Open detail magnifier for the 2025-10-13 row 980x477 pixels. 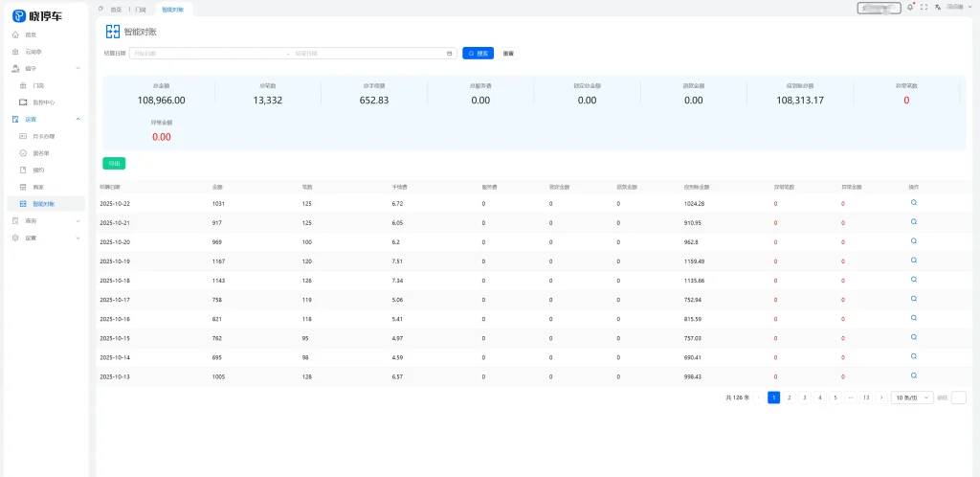click(914, 375)
